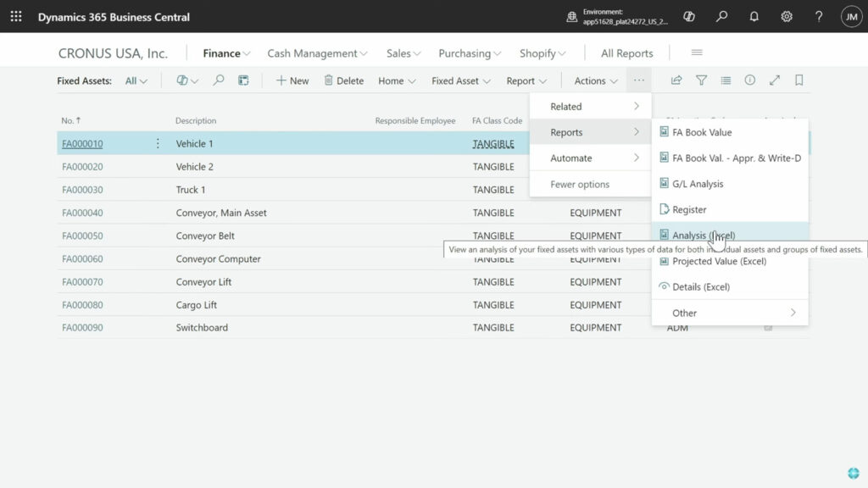Open All Reports link

click(626, 53)
